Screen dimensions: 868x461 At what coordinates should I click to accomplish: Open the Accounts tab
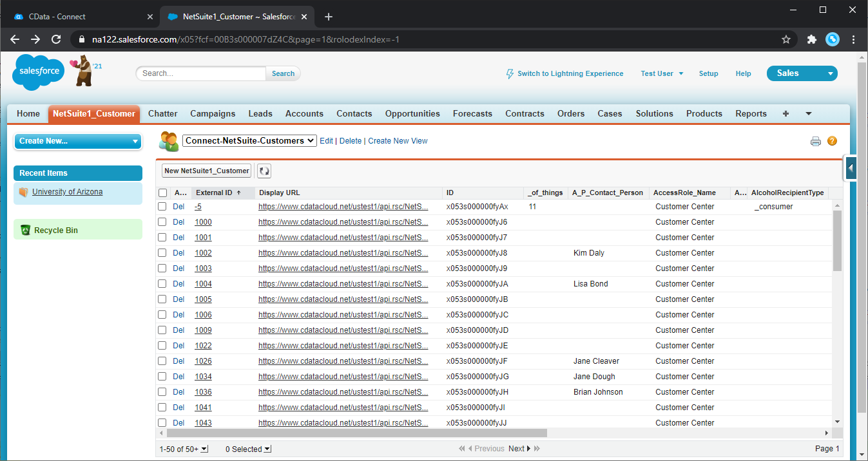304,113
